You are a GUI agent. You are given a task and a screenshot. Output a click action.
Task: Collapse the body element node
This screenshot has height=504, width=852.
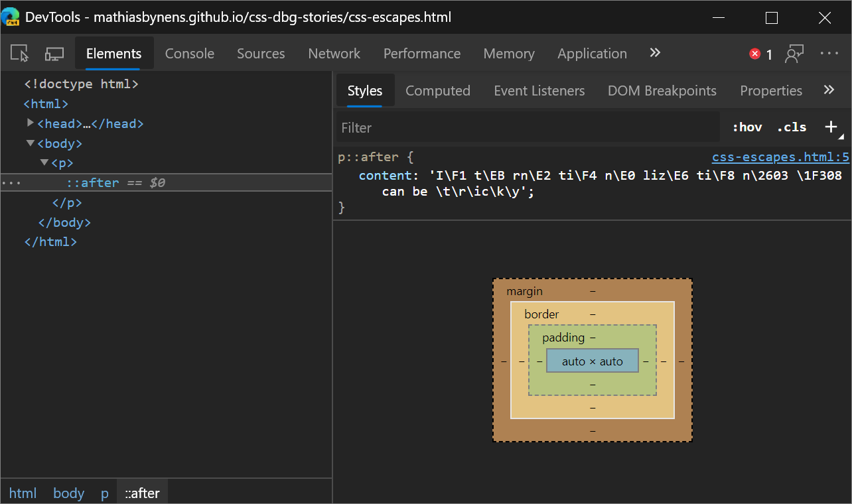[31, 143]
